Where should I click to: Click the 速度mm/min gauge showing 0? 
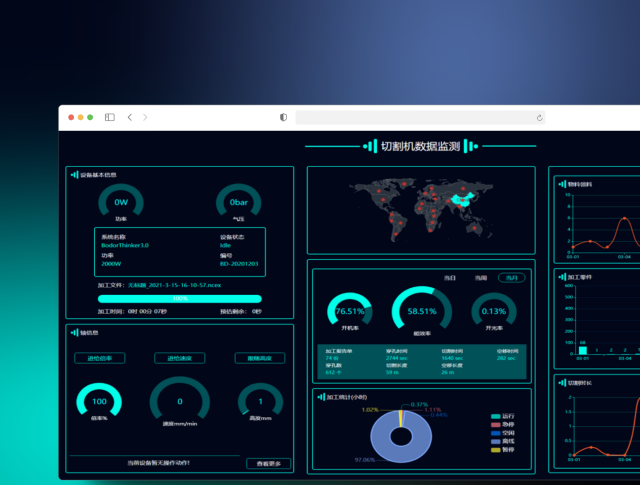click(180, 399)
